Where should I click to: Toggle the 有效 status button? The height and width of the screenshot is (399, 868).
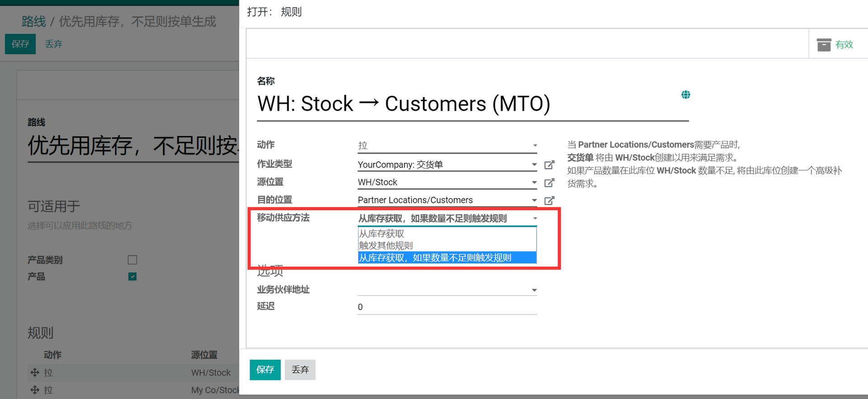(x=838, y=44)
